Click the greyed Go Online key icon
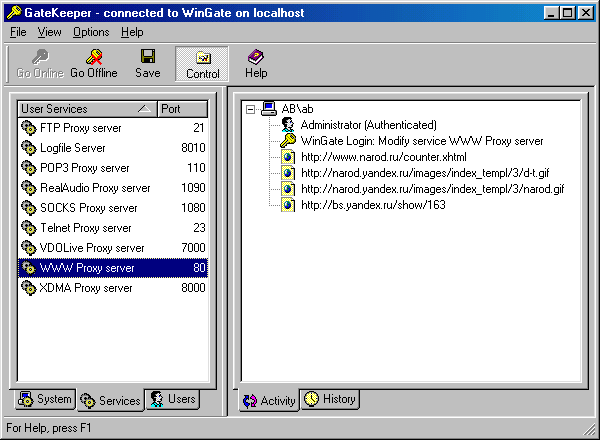 point(40,57)
